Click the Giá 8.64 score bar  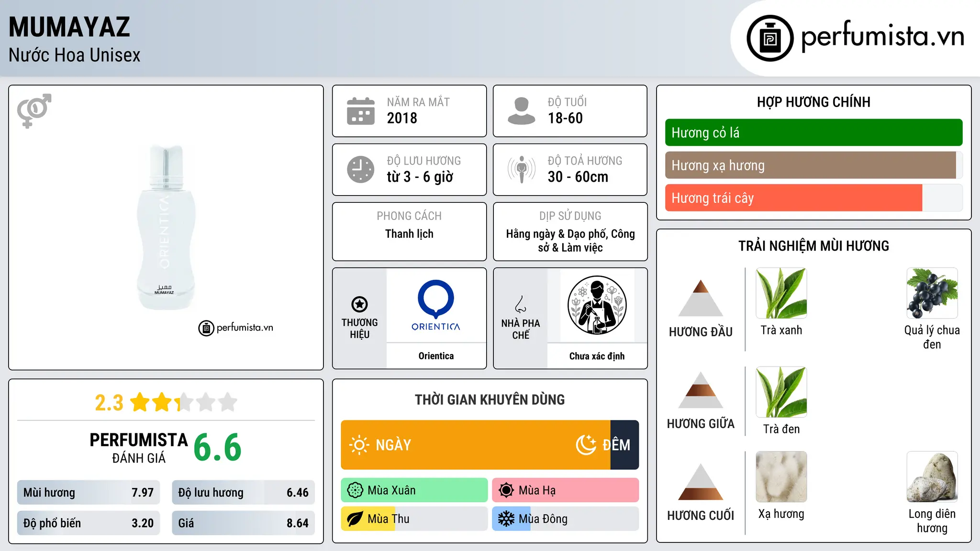243,523
